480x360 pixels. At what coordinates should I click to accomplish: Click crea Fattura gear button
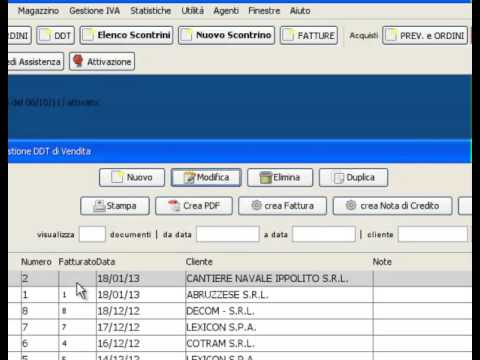[x=282, y=206]
